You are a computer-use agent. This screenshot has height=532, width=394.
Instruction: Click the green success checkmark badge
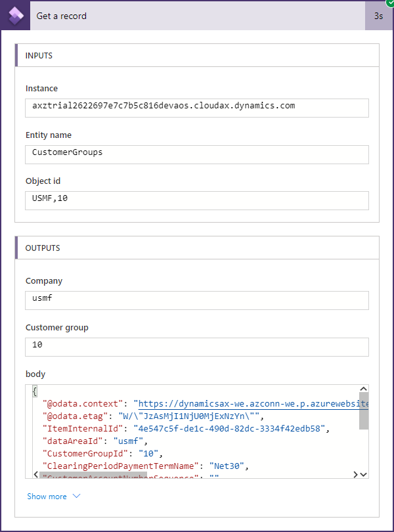pyautogui.click(x=390, y=3)
